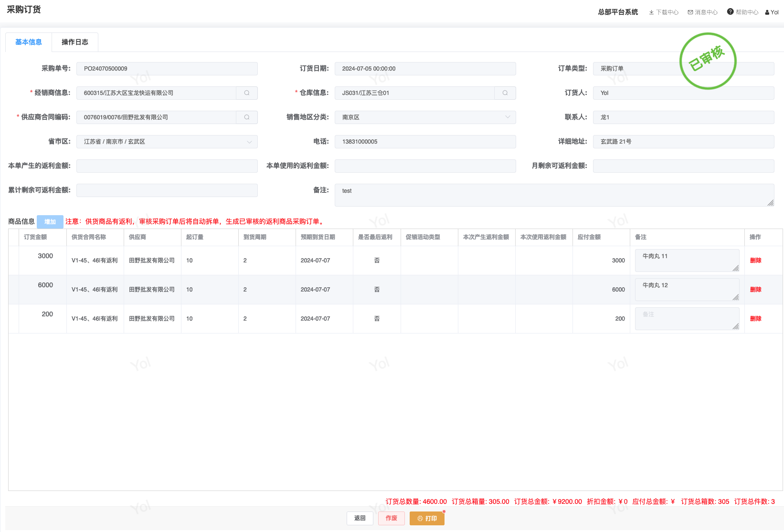The image size is (784, 532).
Task: Click the 本次使用返利金额 column header
Action: point(543,237)
